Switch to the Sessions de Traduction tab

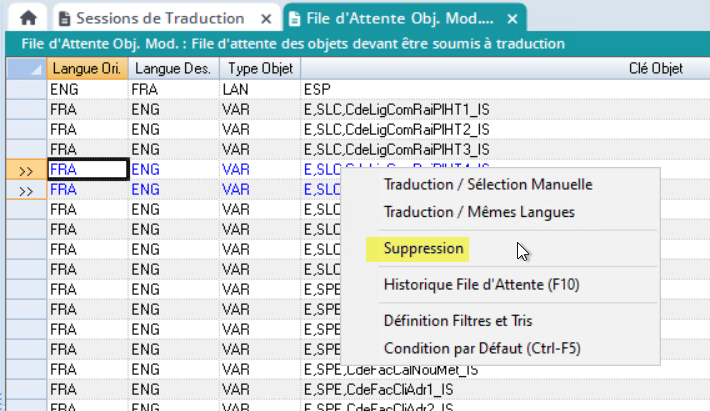click(160, 18)
